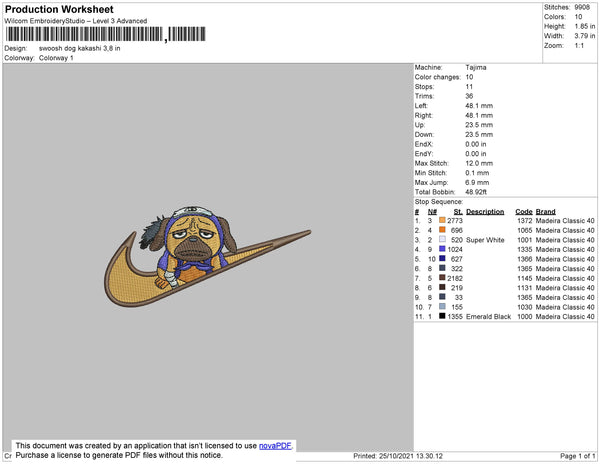Select the "Brand" column header
600x464 pixels.
point(545,212)
